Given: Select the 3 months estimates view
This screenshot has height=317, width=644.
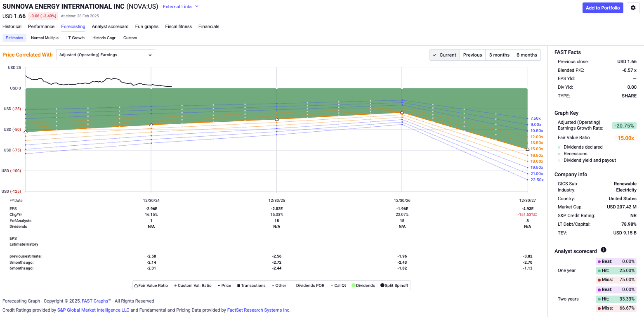Looking at the screenshot, I should pyautogui.click(x=499, y=54).
